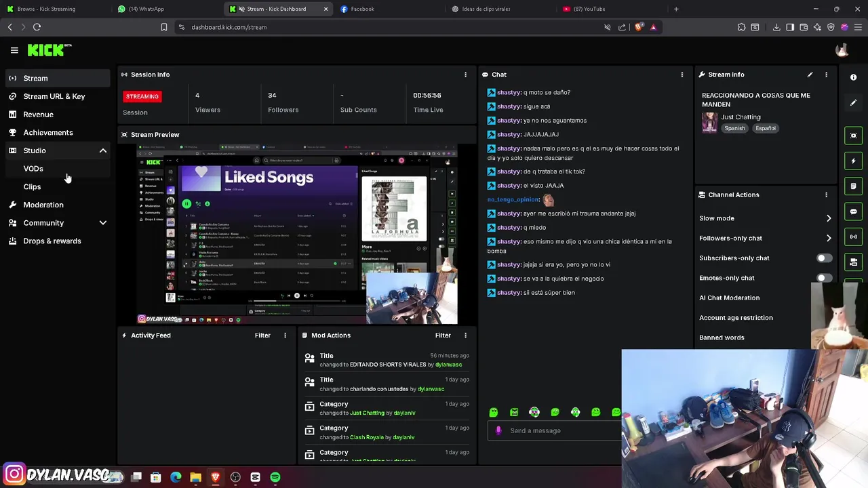Open Stream info panel options menu
The width and height of the screenshot is (868, 488).
(826, 75)
